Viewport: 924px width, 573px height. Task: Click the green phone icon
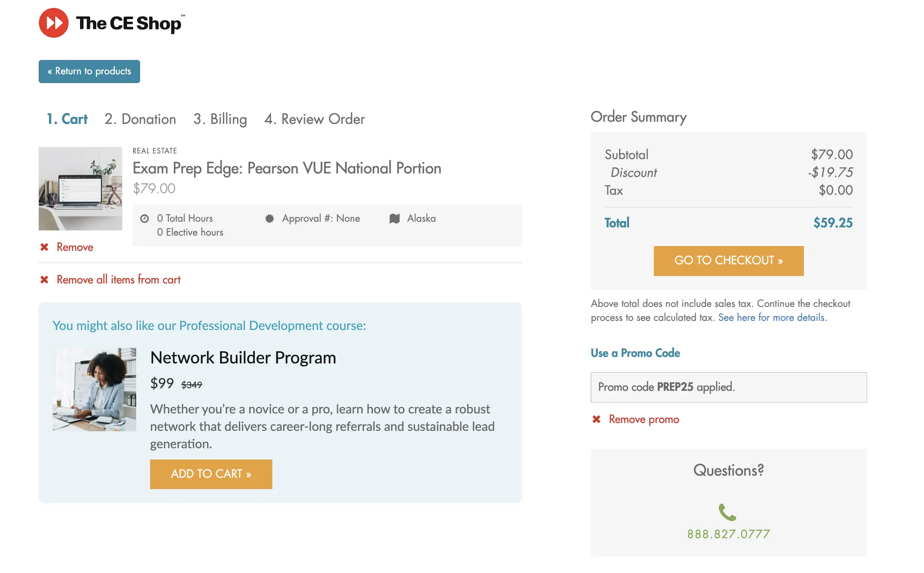coord(727,512)
